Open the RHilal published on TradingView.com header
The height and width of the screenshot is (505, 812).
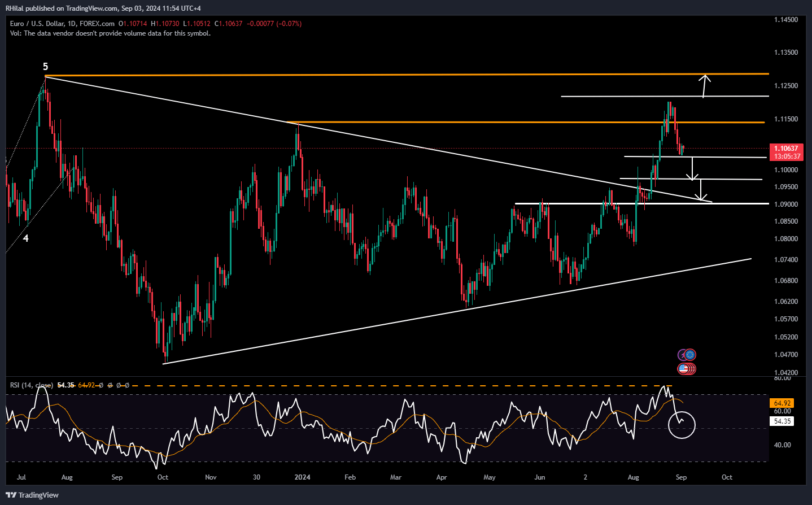[103, 8]
